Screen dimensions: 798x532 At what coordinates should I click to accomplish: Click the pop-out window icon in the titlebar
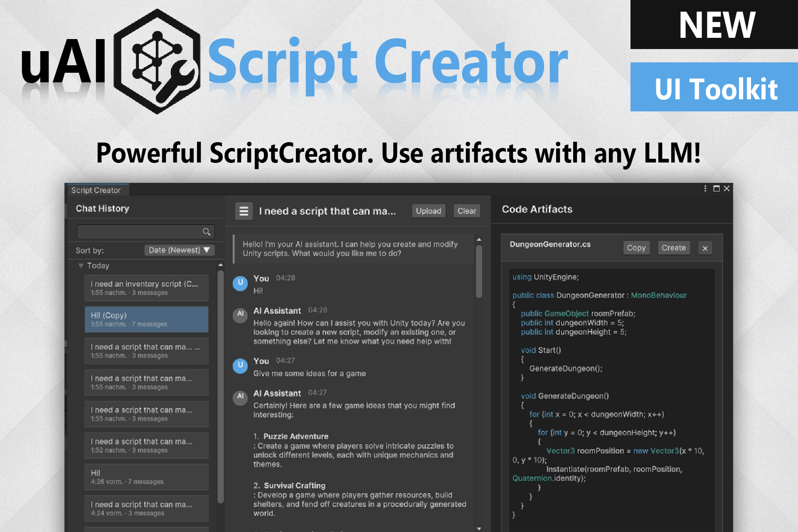(x=717, y=188)
